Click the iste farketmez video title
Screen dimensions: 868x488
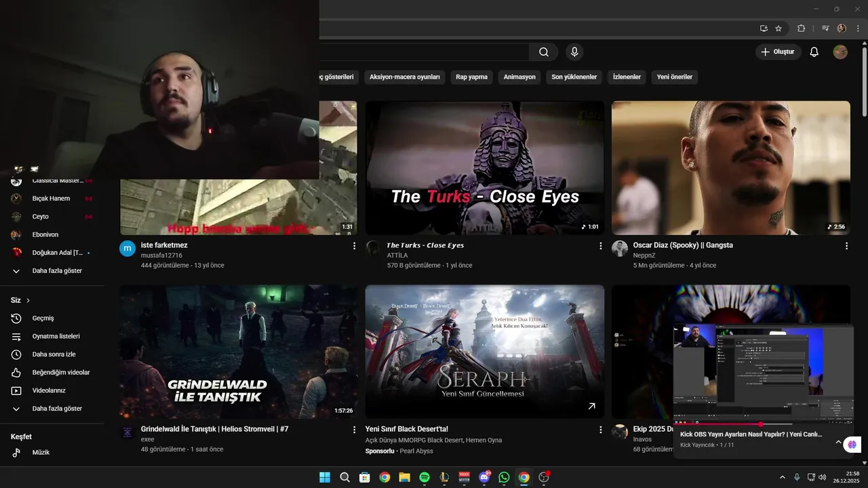point(164,245)
